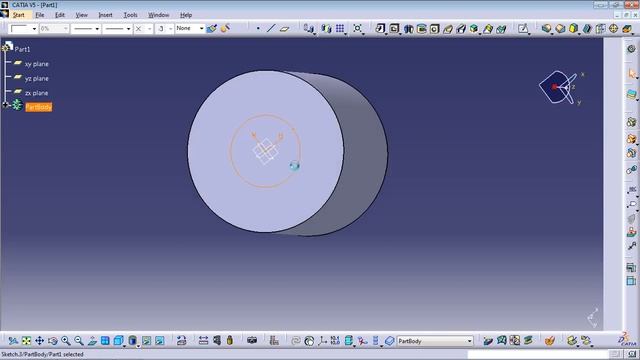640x360 pixels.
Task: Open the View menu
Action: point(81,15)
